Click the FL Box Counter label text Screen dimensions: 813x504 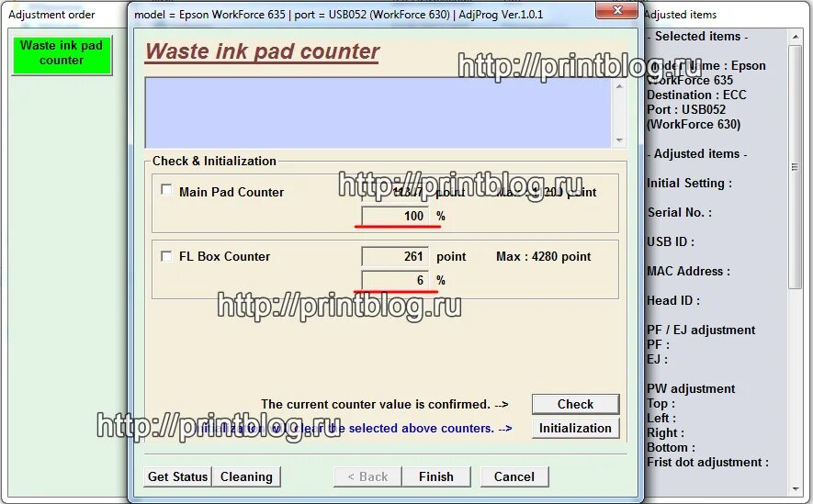224,256
